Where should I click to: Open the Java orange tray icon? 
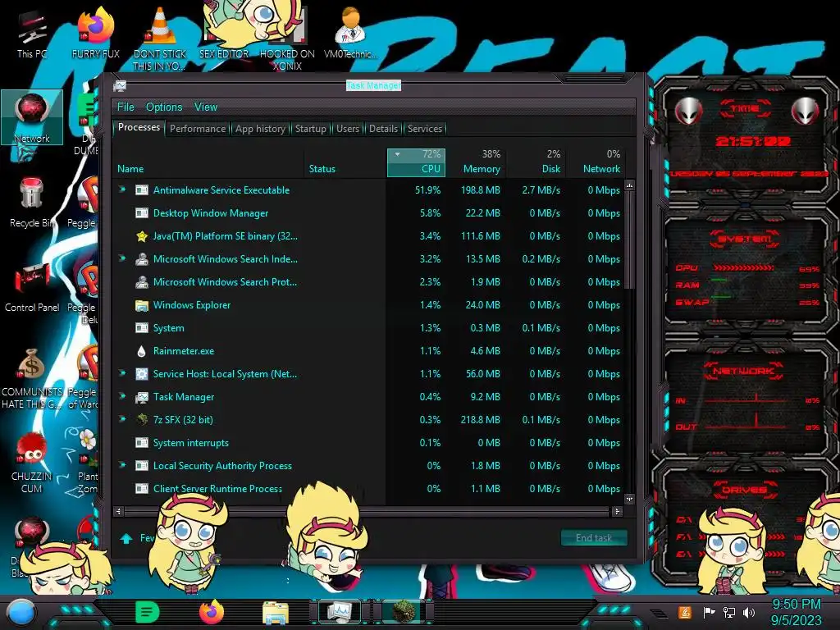[x=685, y=612]
